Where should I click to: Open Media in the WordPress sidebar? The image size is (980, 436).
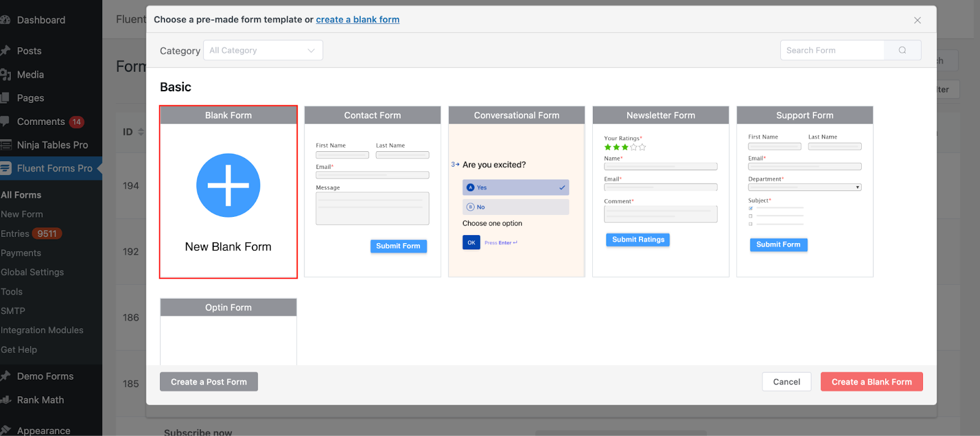31,75
